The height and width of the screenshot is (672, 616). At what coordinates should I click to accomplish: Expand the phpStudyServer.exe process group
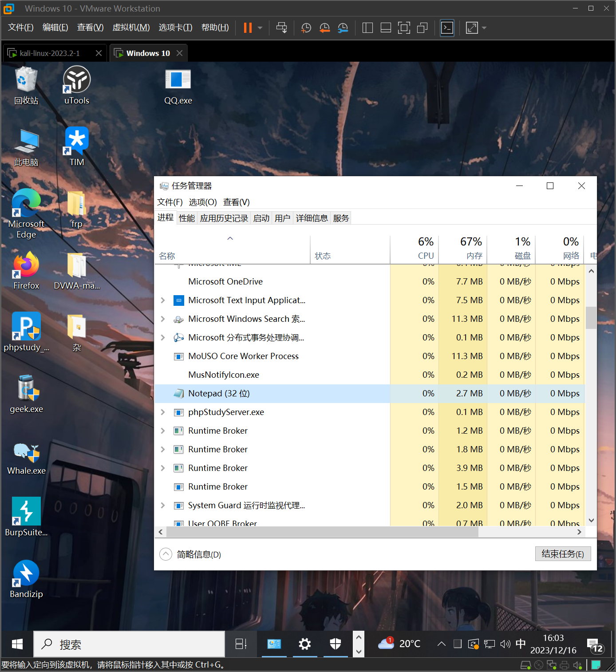163,412
